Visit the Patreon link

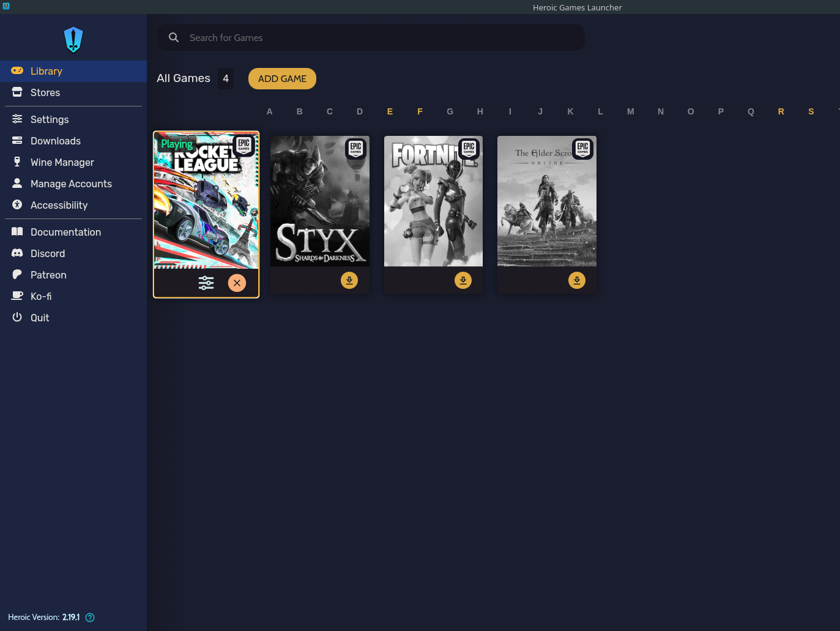(73, 275)
